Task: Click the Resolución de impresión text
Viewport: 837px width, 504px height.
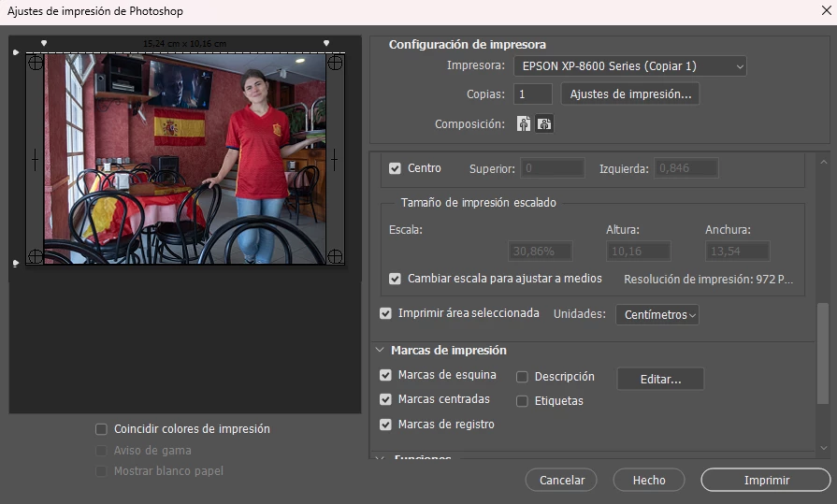Action: [708, 280]
